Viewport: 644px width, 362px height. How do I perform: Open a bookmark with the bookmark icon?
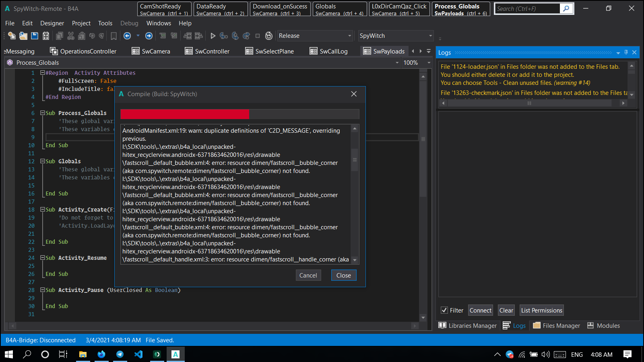pyautogui.click(x=114, y=36)
